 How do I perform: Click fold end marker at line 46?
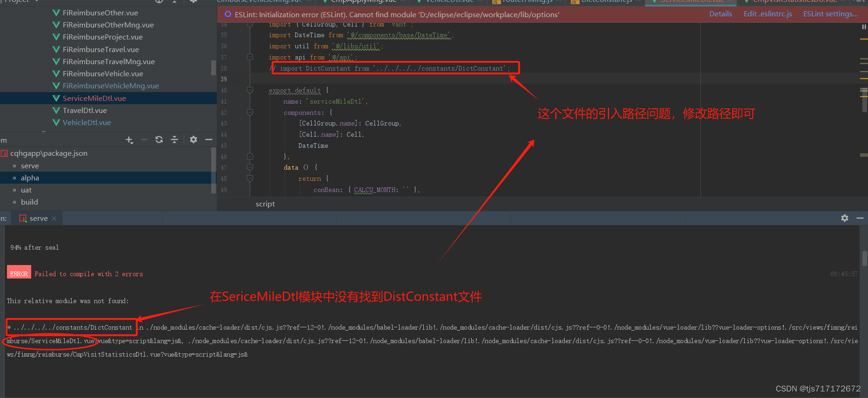[x=250, y=157]
